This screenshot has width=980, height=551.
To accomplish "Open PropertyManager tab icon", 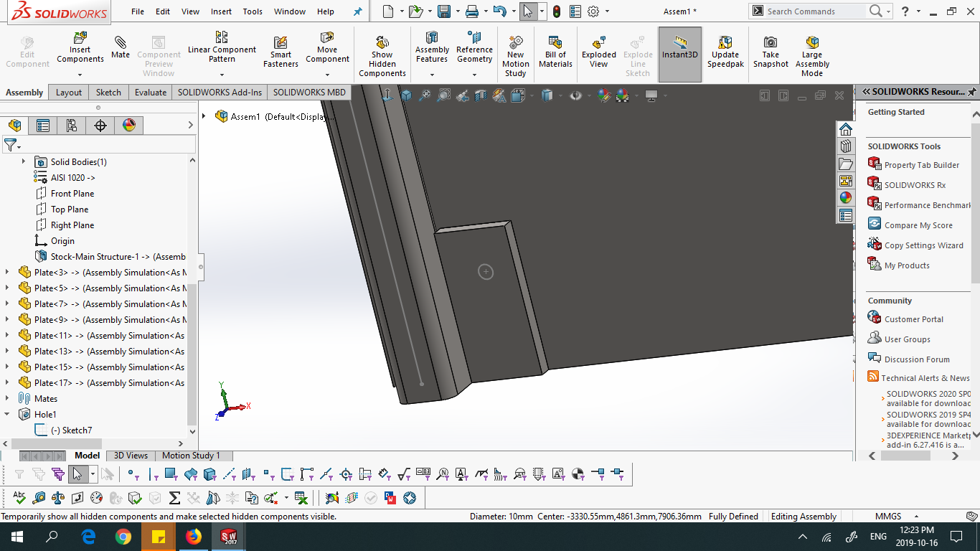I will (43, 126).
